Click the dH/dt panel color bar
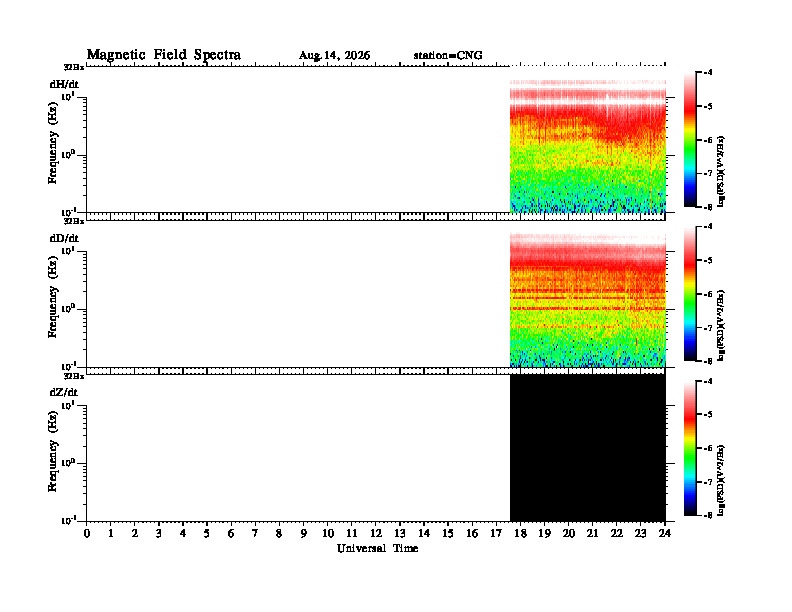This screenshot has height=612, width=792. pos(690,139)
